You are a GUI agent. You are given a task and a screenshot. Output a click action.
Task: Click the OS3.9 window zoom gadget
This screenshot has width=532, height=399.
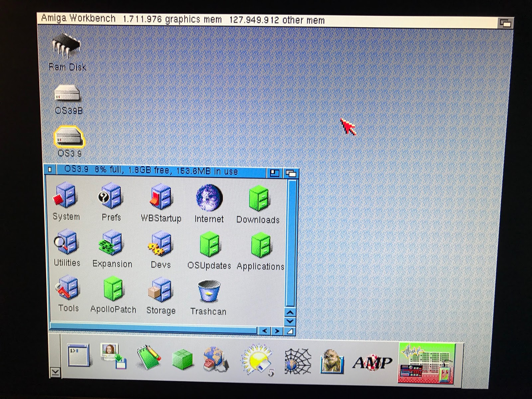pyautogui.click(x=274, y=173)
